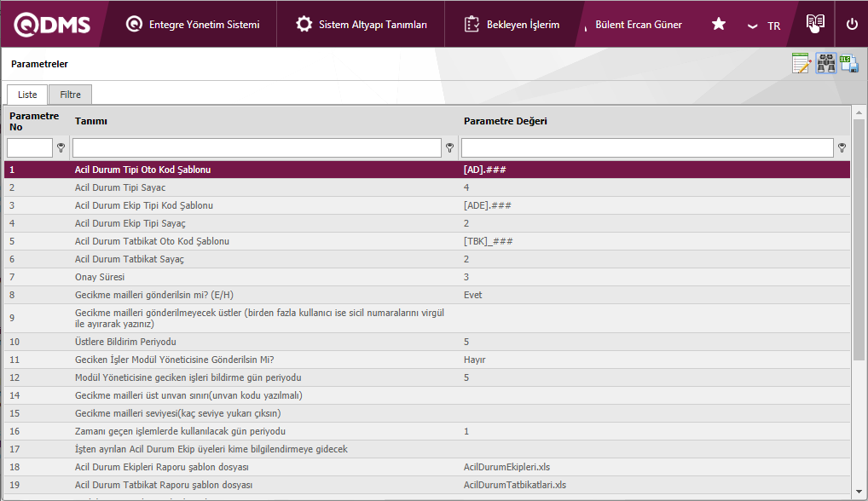Click filter icon beside Parametre No field
The width and height of the screenshot is (868, 501).
coord(61,148)
